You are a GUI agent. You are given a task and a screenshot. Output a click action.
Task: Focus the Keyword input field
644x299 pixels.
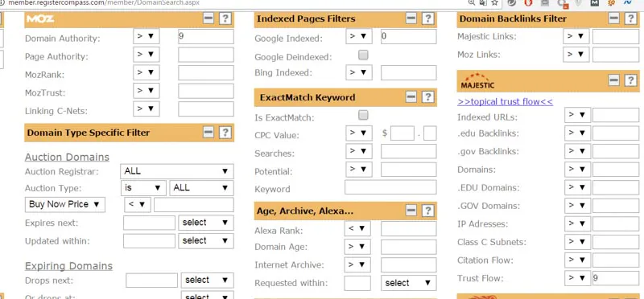click(x=390, y=187)
